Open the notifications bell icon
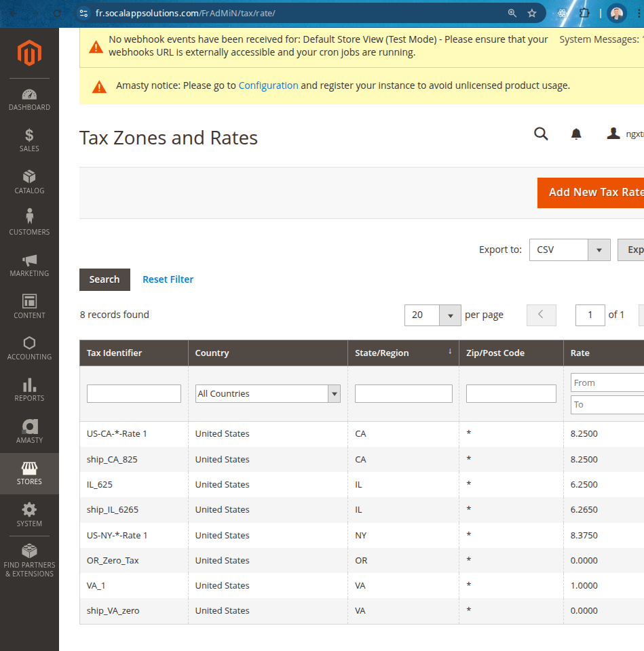This screenshot has width=644, height=651. [576, 134]
